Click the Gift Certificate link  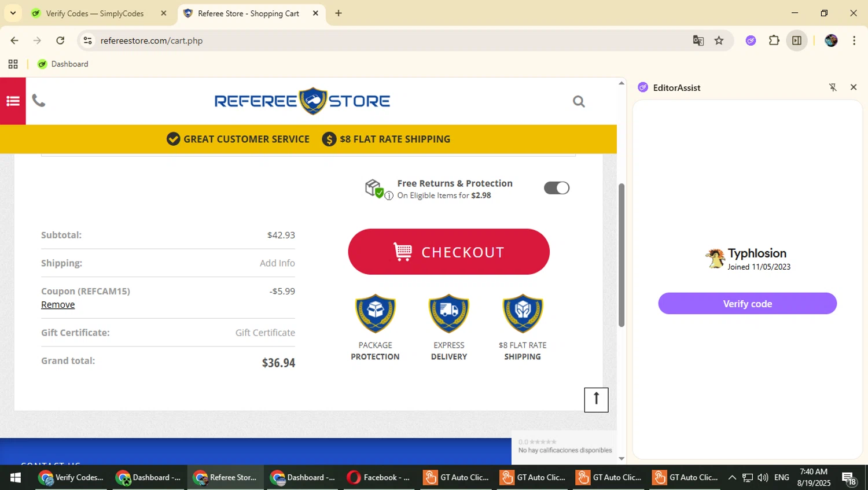(265, 333)
